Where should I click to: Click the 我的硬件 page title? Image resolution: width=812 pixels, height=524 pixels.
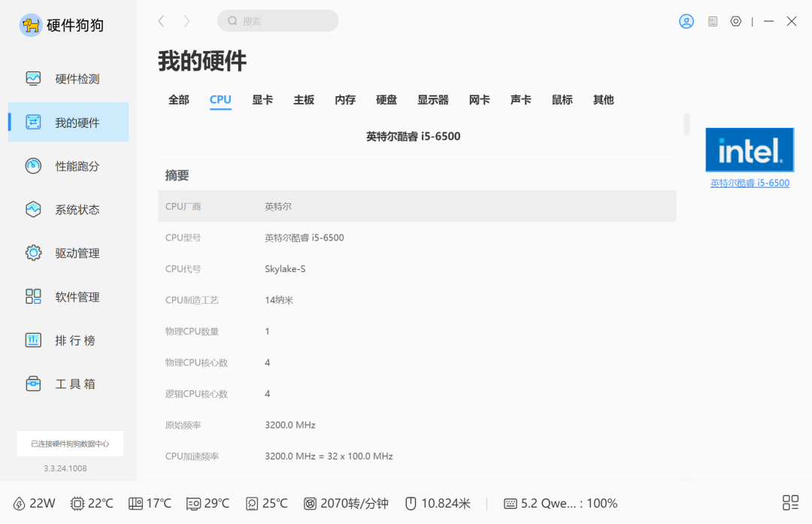(x=202, y=61)
